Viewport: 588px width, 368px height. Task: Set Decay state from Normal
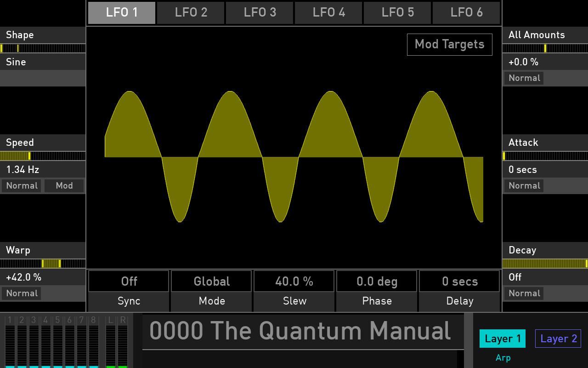point(524,293)
